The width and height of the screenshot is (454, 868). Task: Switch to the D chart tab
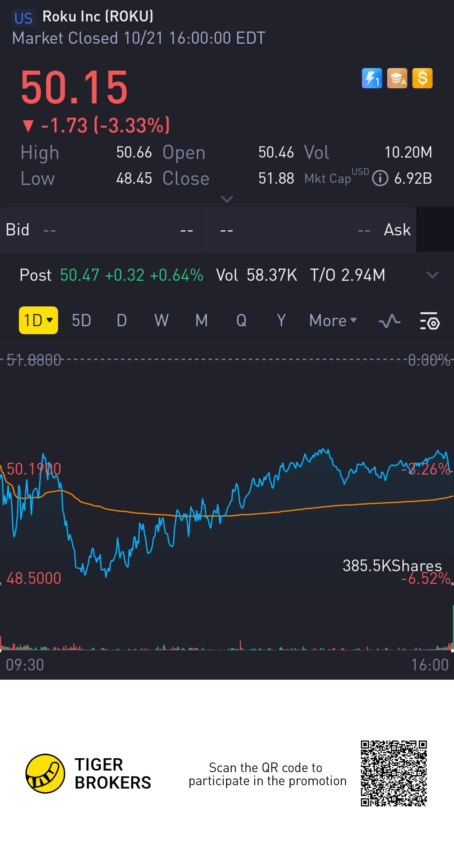122,320
